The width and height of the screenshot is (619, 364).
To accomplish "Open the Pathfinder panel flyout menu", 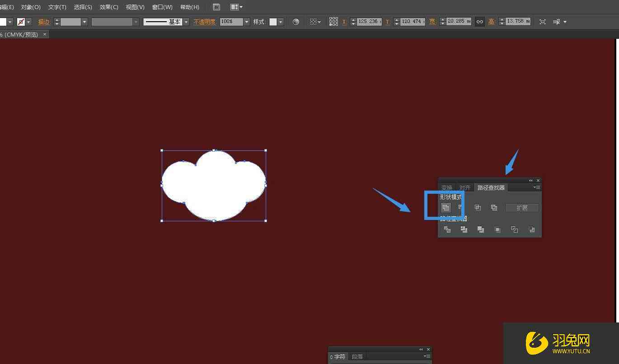I will tap(537, 187).
